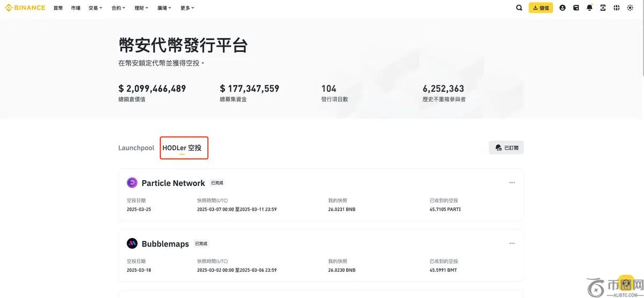Expand the 交易 dropdown menu
The height and width of the screenshot is (298, 644).
coord(96,8)
